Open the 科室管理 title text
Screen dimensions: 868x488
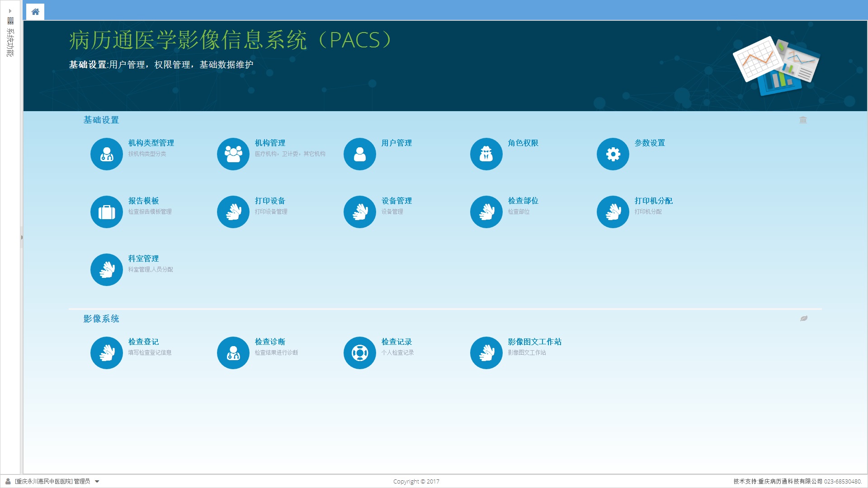[143, 258]
